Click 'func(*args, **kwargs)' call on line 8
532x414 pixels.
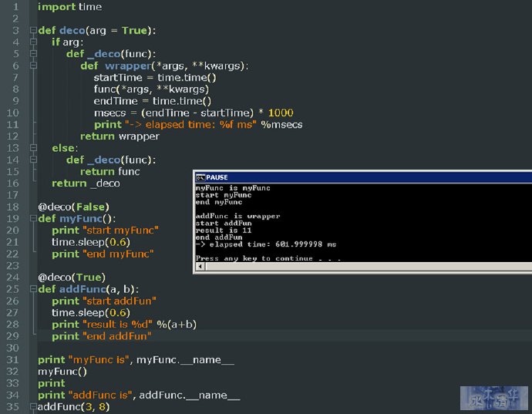tap(151, 89)
